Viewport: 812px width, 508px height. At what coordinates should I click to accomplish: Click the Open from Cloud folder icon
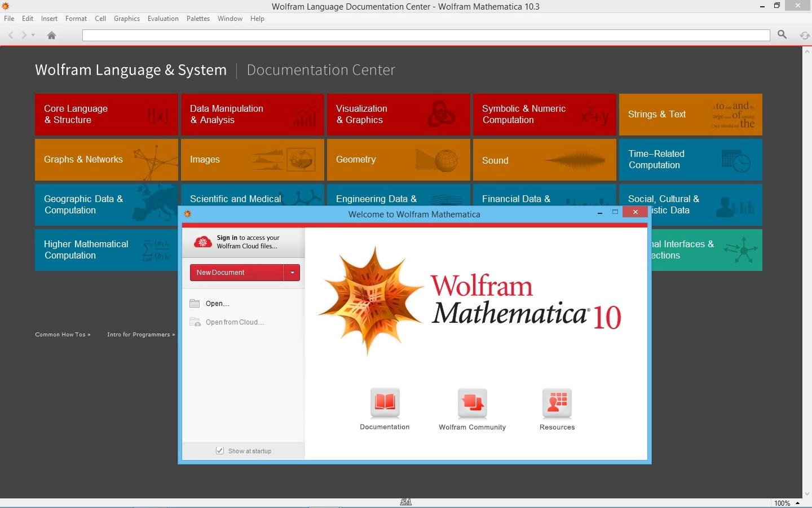[x=195, y=322]
